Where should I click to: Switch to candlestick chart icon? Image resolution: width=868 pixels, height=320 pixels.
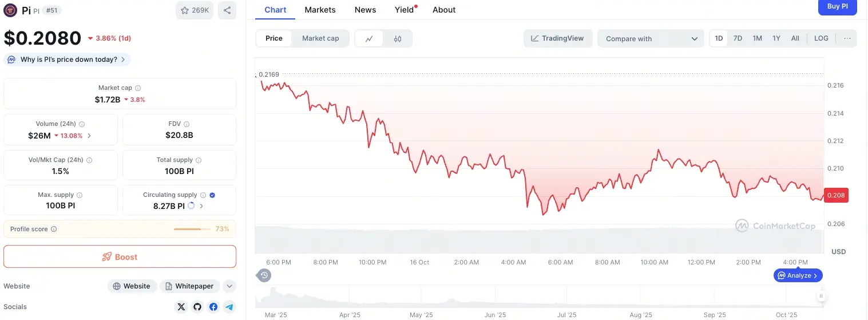tap(398, 38)
